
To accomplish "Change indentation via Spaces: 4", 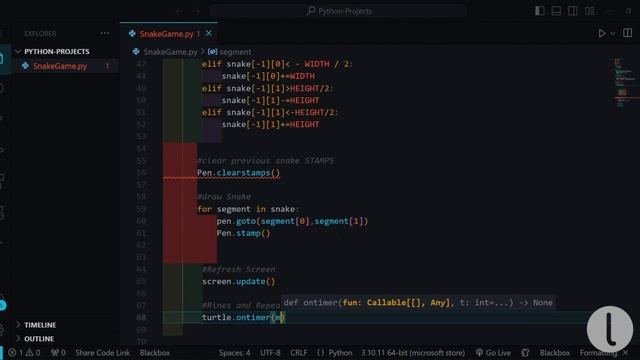I will (234, 353).
